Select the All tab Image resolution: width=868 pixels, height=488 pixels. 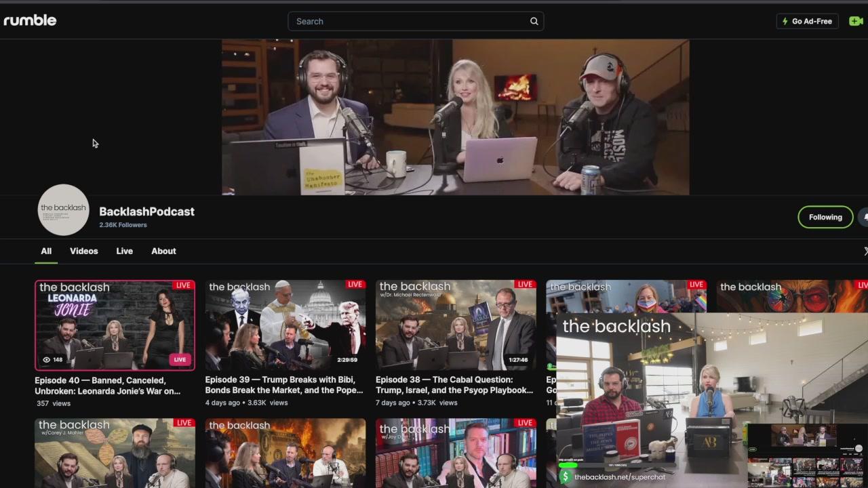[46, 251]
